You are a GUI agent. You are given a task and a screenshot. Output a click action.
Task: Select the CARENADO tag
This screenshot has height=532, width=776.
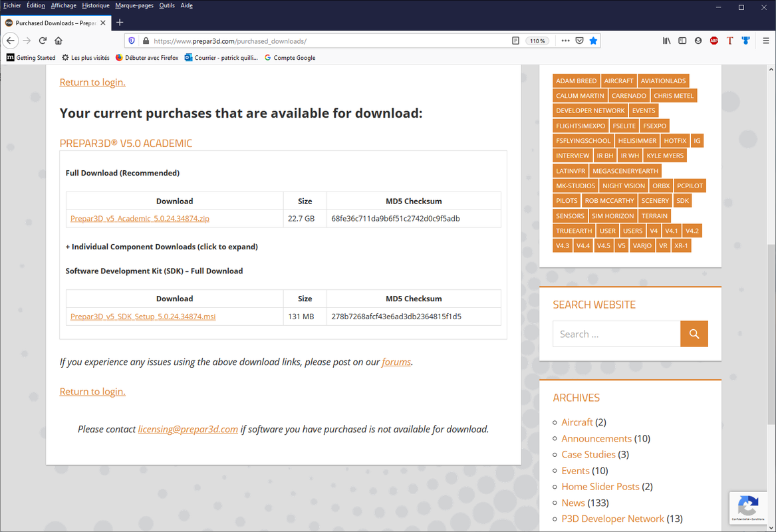click(628, 96)
